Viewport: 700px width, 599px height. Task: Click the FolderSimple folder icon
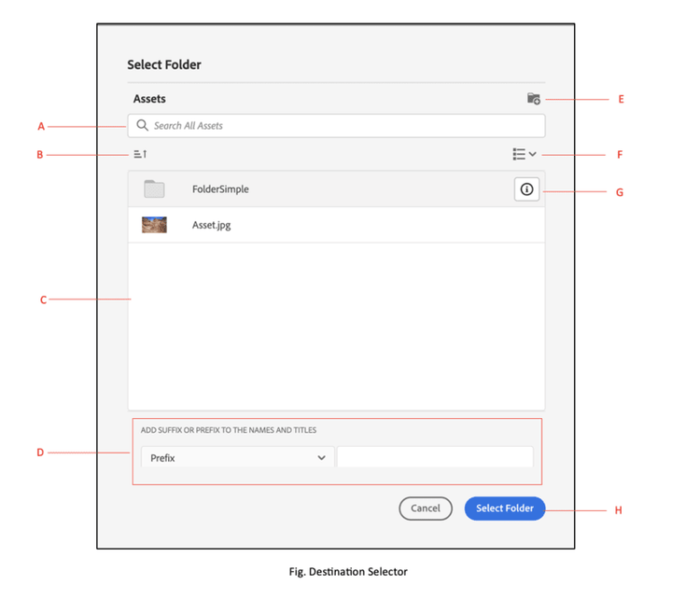tap(154, 188)
